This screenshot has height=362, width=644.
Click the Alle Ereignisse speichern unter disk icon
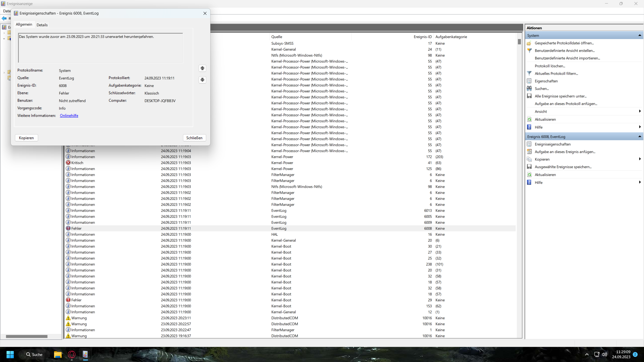tap(529, 96)
